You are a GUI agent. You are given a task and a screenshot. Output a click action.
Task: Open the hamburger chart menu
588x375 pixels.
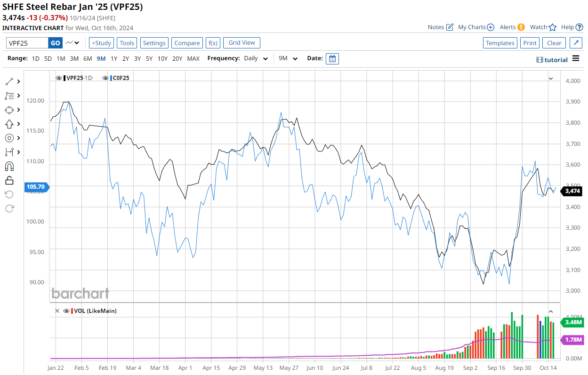[576, 59]
